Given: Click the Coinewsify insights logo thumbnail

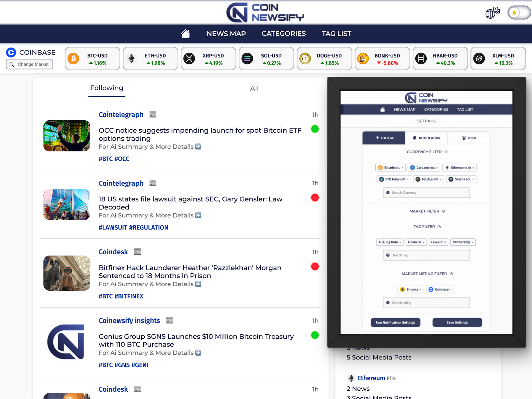Looking at the screenshot, I should 66,342.
